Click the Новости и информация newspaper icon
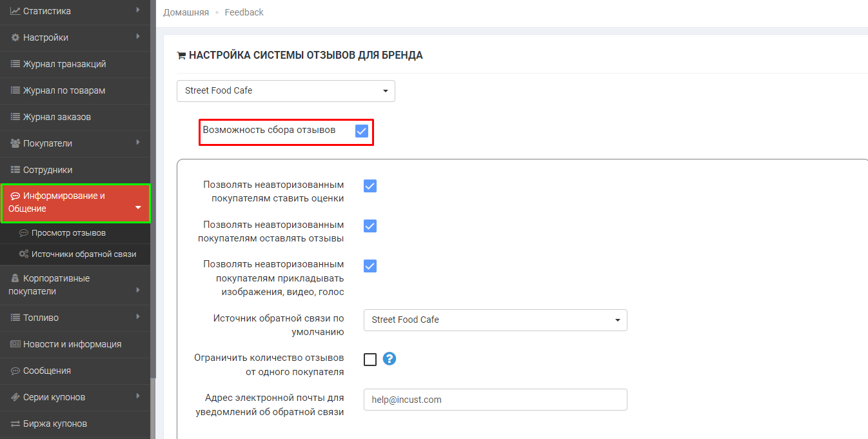The width and height of the screenshot is (868, 439). [15, 344]
